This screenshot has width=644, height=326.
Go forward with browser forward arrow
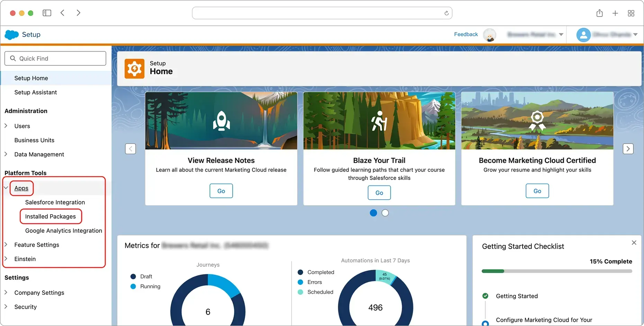[x=78, y=13]
